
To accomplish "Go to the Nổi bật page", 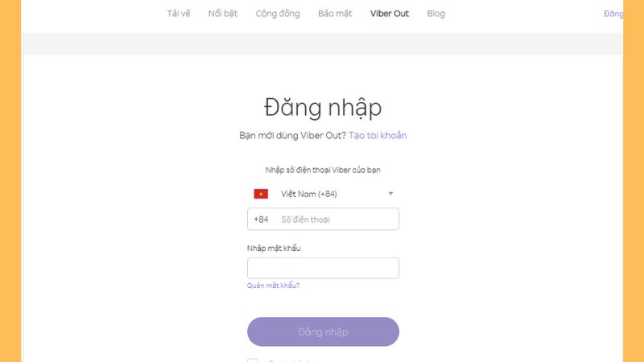I will [223, 14].
